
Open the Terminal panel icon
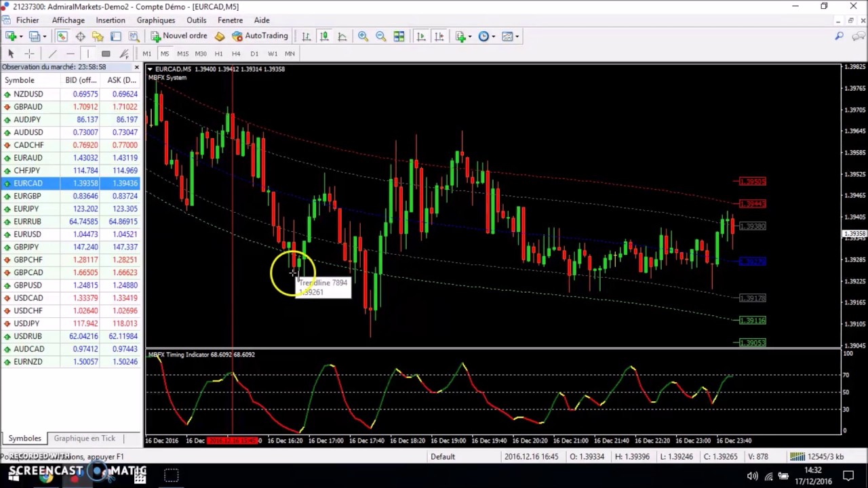click(x=116, y=36)
